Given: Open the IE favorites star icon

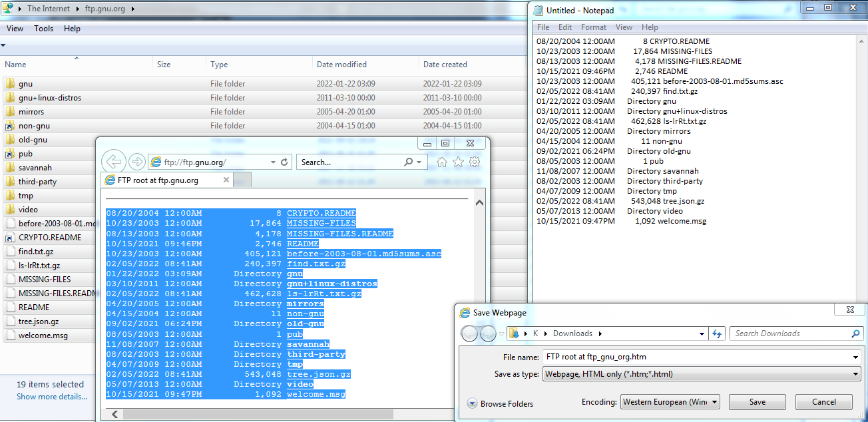Looking at the screenshot, I should pos(458,162).
